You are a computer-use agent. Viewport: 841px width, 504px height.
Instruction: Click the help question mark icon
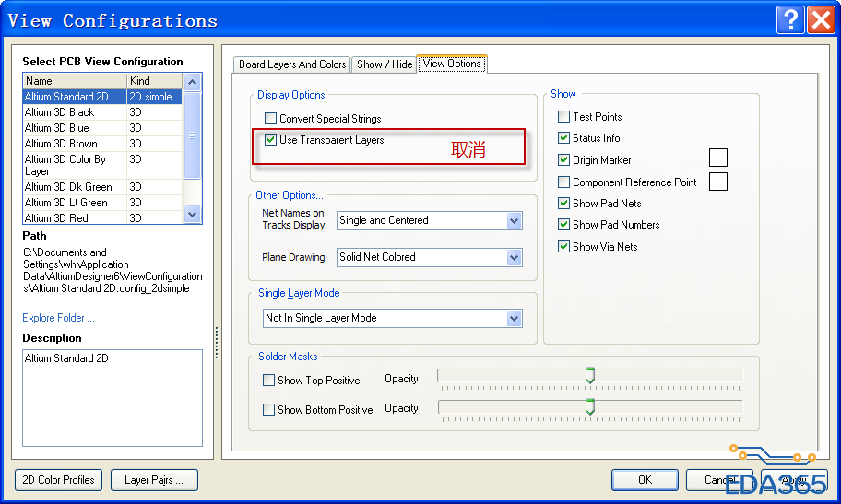point(790,20)
